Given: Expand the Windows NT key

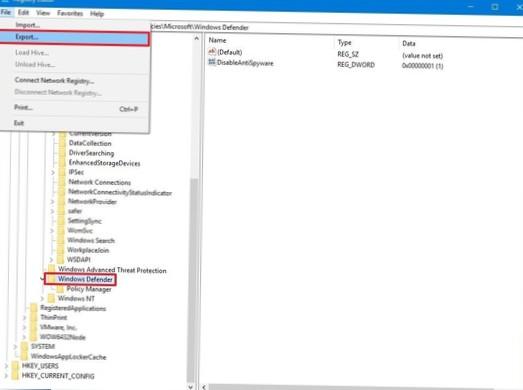Looking at the screenshot, I should (x=42, y=299).
